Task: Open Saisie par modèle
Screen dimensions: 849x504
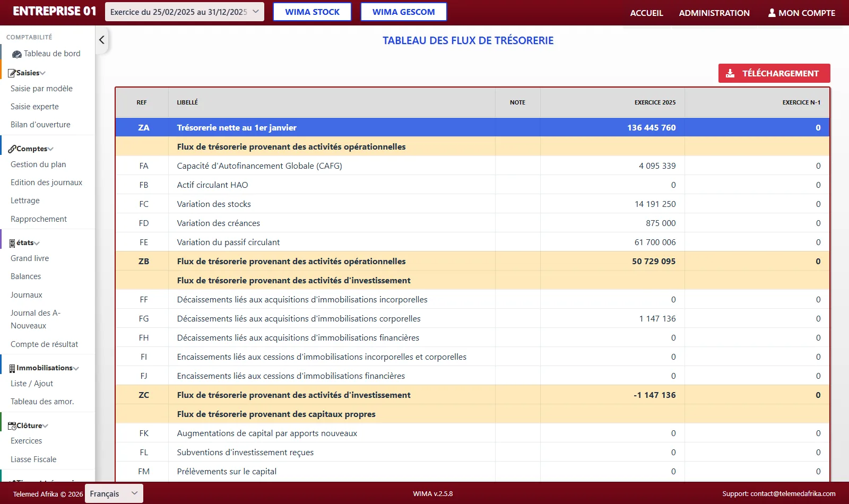Action: (41, 89)
